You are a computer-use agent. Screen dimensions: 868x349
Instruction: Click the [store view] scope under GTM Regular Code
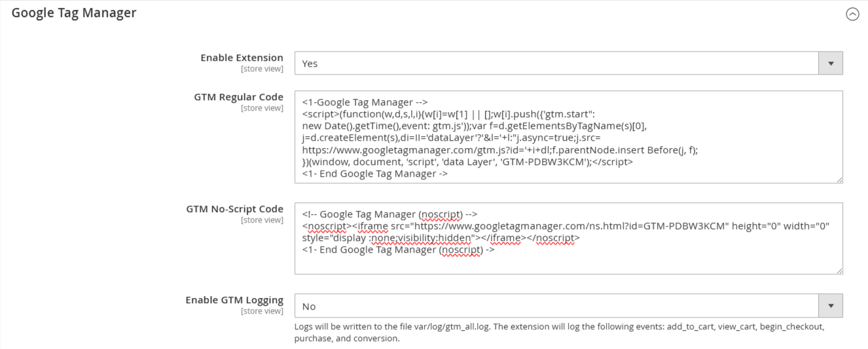tap(262, 108)
